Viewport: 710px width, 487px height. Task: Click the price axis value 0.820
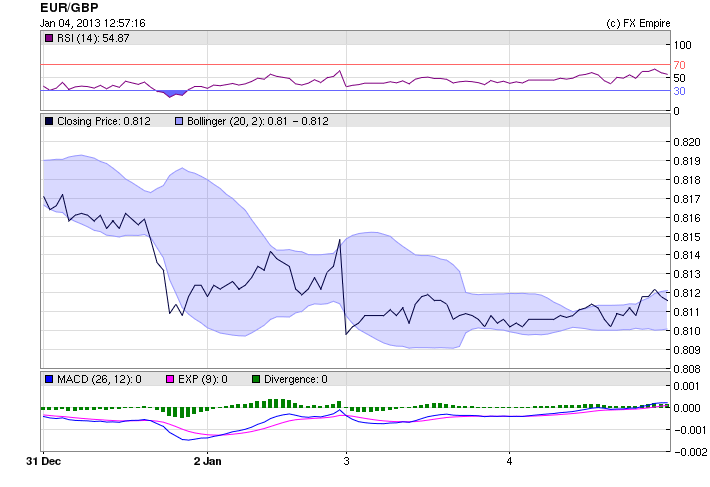click(687, 142)
